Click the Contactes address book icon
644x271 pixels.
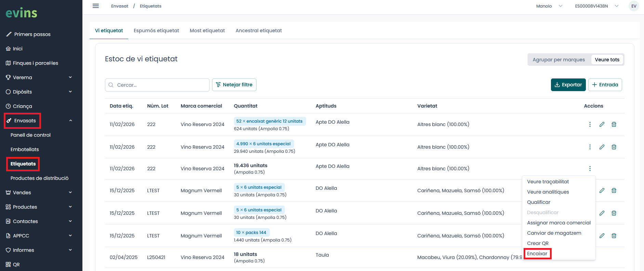[8, 221]
